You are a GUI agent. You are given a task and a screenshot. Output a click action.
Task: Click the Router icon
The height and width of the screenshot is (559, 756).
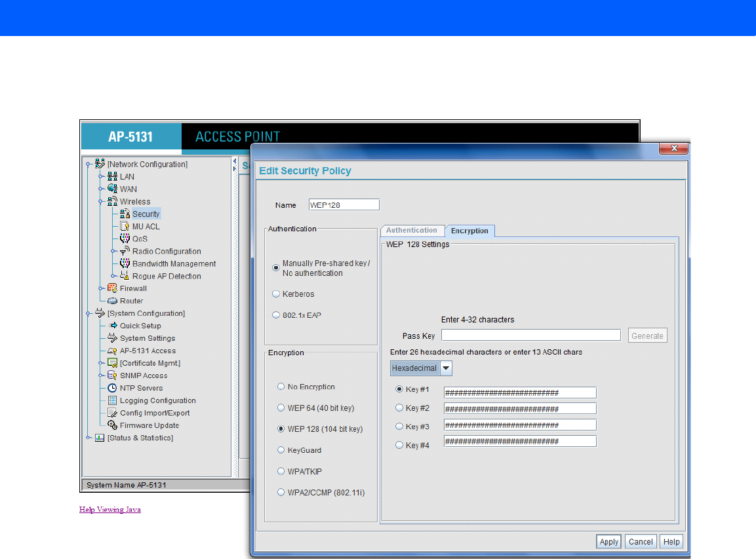click(x=112, y=301)
